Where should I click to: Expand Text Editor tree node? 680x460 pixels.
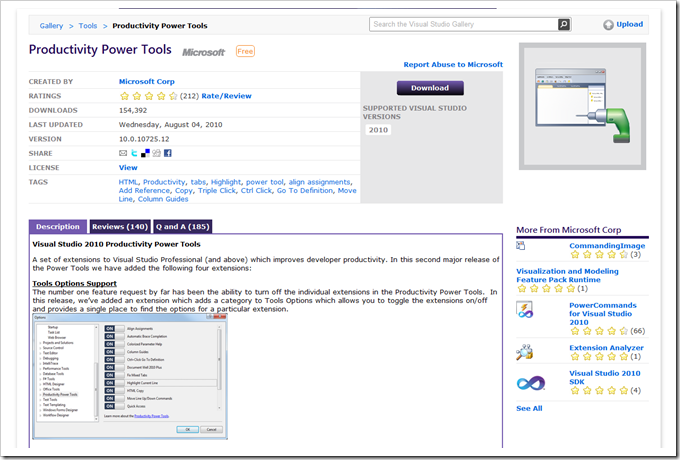(40, 353)
